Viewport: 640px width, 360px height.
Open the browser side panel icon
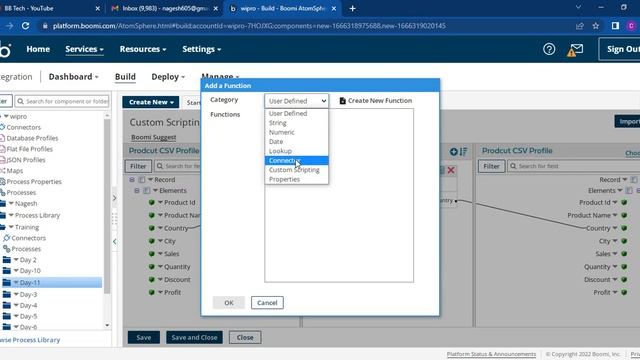click(x=615, y=26)
